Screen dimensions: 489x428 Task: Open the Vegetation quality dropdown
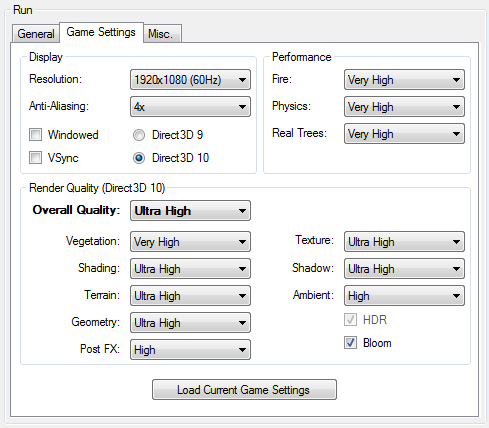tap(190, 242)
